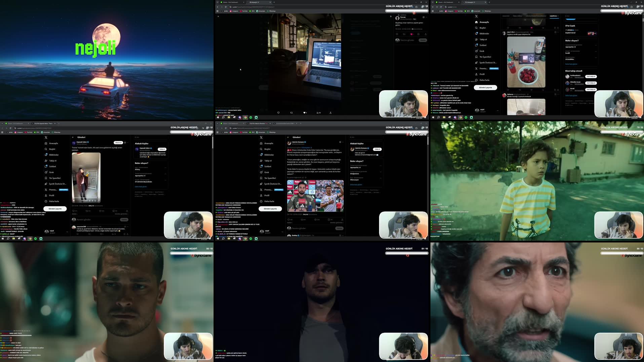644x362 pixels.
Task: Click X logo in the strawberry feed frame
Action: (x=476, y=16)
